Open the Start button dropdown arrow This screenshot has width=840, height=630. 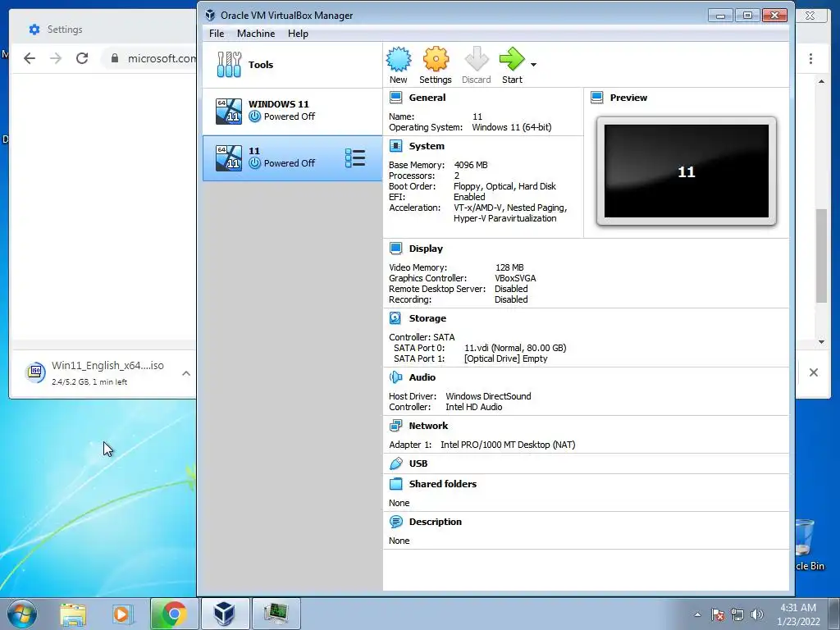pyautogui.click(x=533, y=65)
